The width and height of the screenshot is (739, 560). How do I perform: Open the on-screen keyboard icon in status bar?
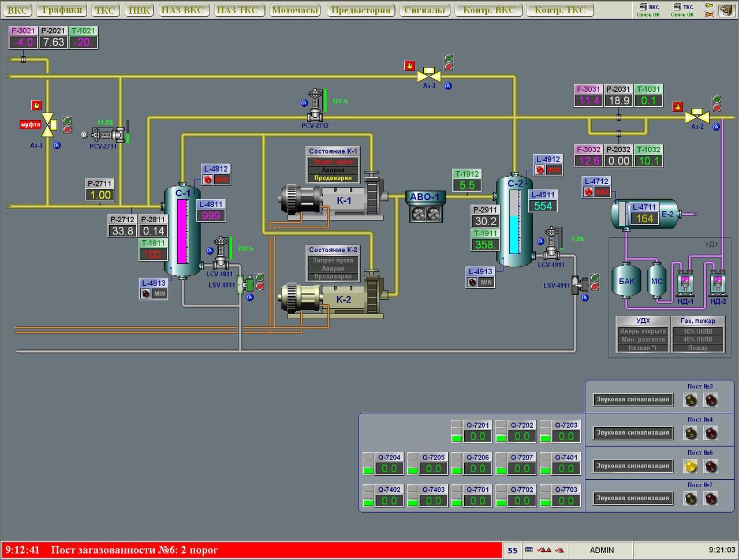pyautogui.click(x=529, y=550)
